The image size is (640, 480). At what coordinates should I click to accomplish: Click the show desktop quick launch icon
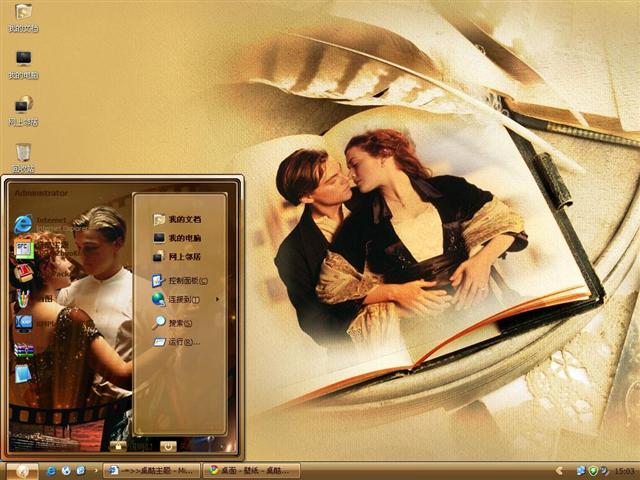coord(81,471)
